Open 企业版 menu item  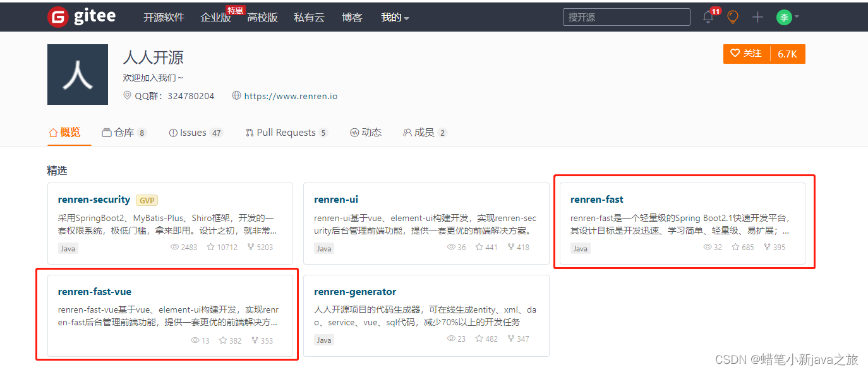tap(215, 18)
